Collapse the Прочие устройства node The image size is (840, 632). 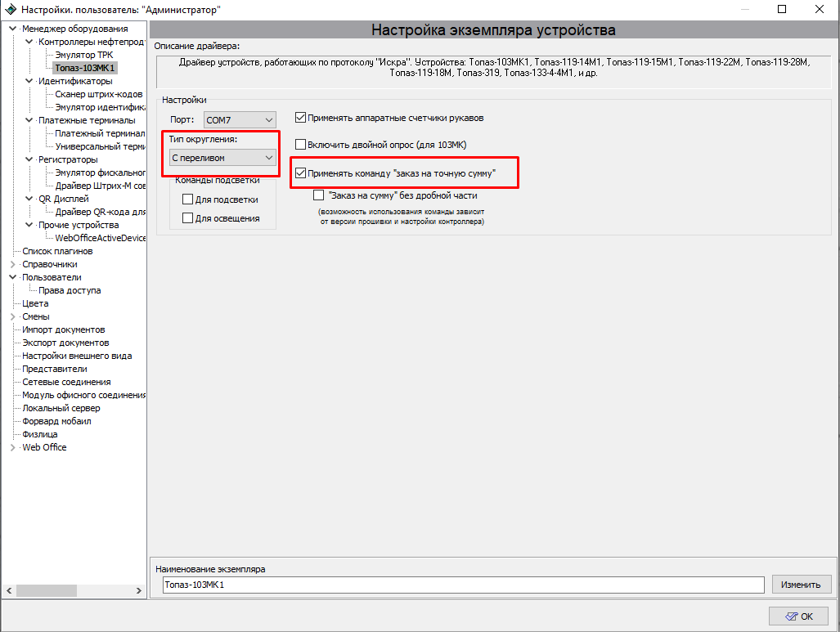(x=29, y=225)
